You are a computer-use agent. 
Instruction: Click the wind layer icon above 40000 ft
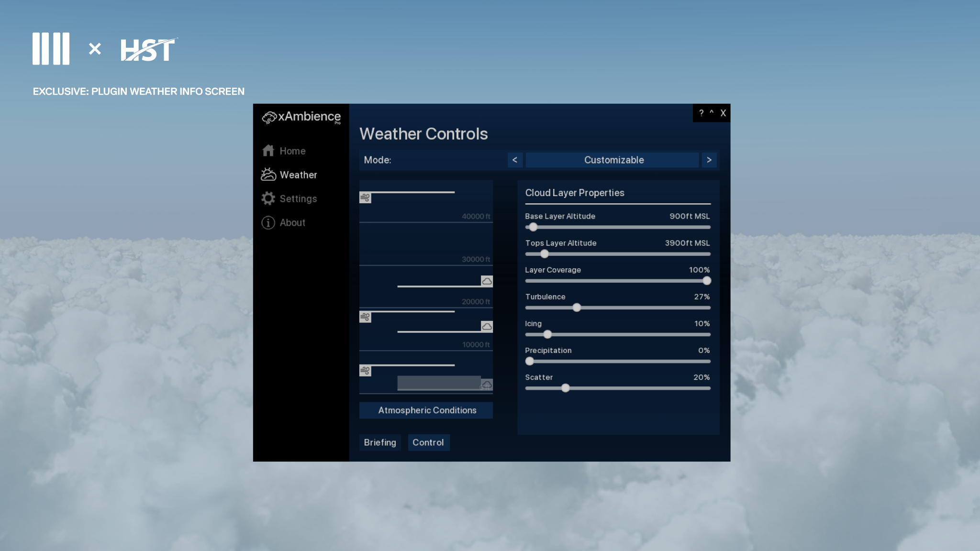[365, 198]
